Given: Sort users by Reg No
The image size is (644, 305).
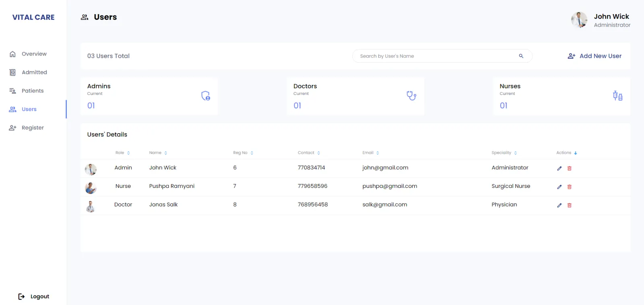Looking at the screenshot, I should [243, 153].
